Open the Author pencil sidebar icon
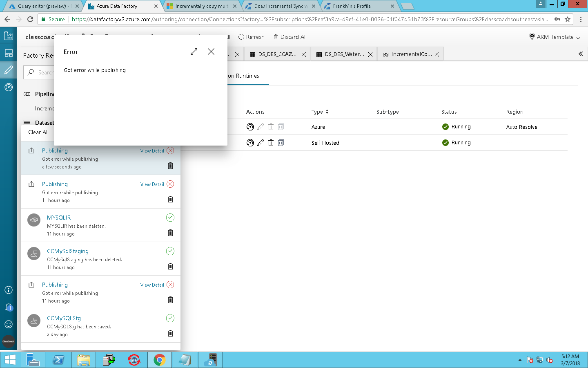This screenshot has height=368, width=588. pyautogui.click(x=9, y=70)
